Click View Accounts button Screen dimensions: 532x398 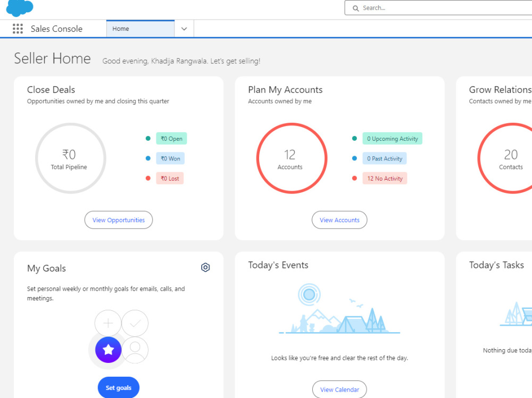pos(339,220)
